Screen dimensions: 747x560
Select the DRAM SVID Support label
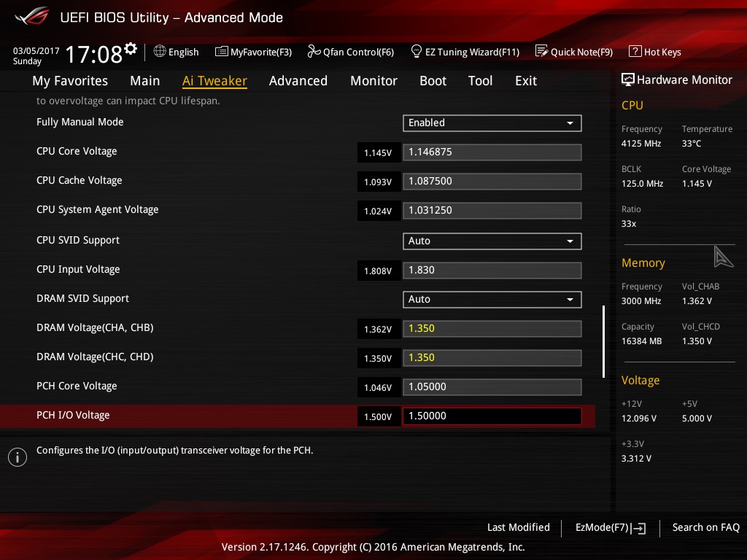83,298
